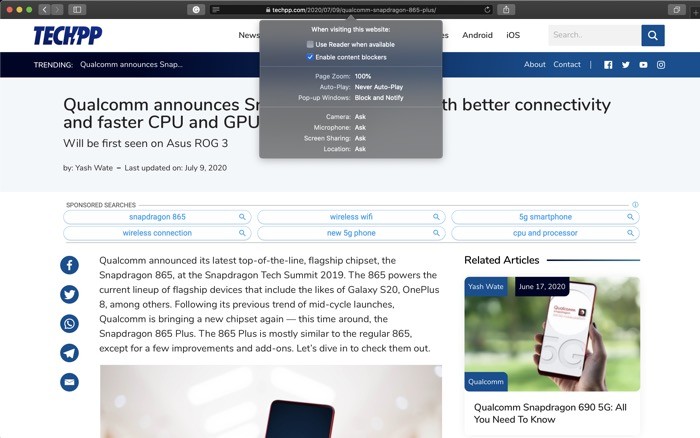Share article on Telegram via side icon
700x438 pixels.
pos(69,353)
